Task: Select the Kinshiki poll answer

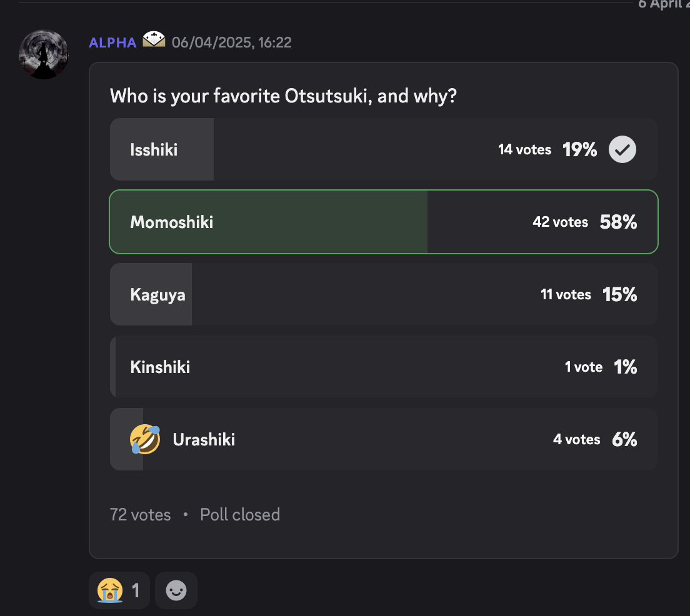Action: click(384, 367)
